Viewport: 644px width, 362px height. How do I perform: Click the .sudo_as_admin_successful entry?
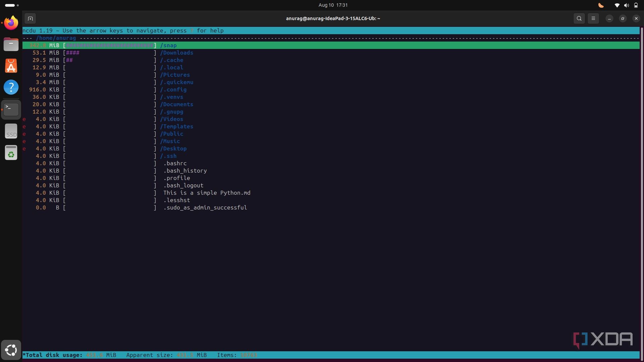click(205, 207)
